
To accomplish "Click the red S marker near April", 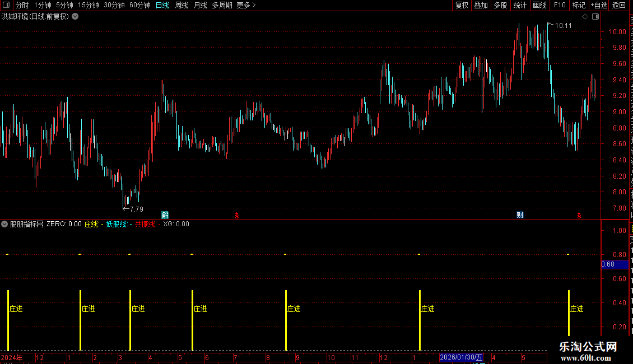I will click(x=579, y=216).
